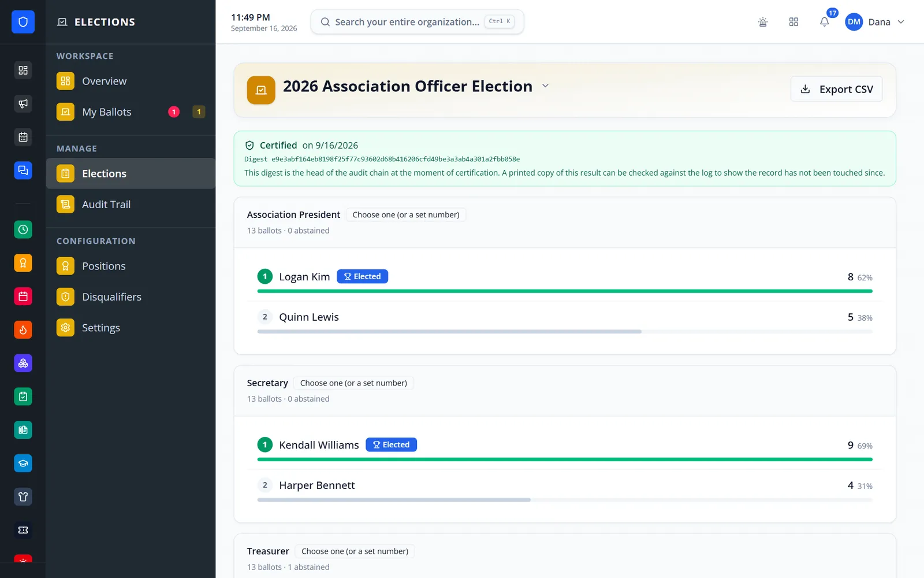This screenshot has height=578, width=924.
Task: Click the Choose one chip beside Association President
Action: tap(406, 215)
